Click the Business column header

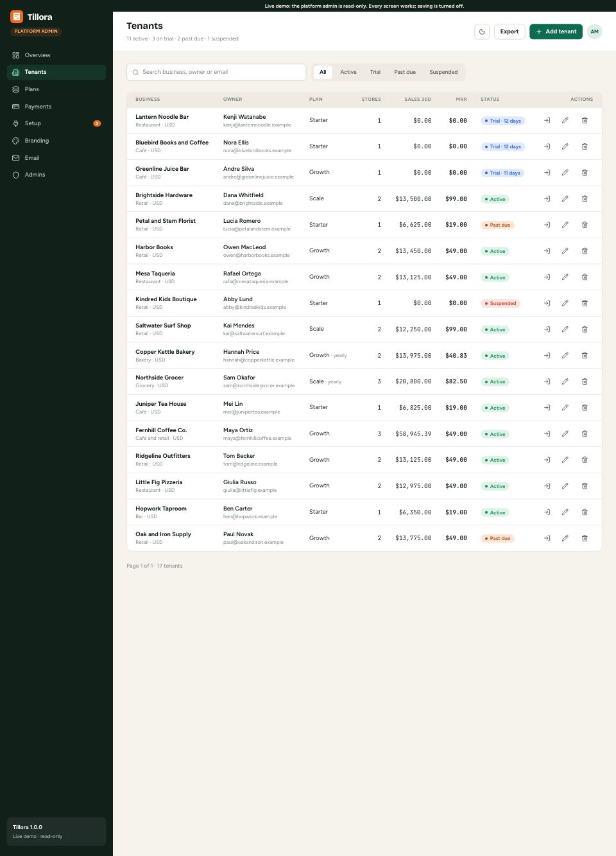148,100
